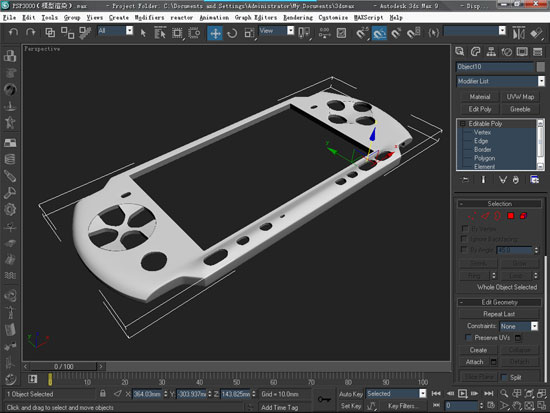Click the Align tool icon
Image resolution: width=550 pixels, height=413 pixels.
pos(536,33)
